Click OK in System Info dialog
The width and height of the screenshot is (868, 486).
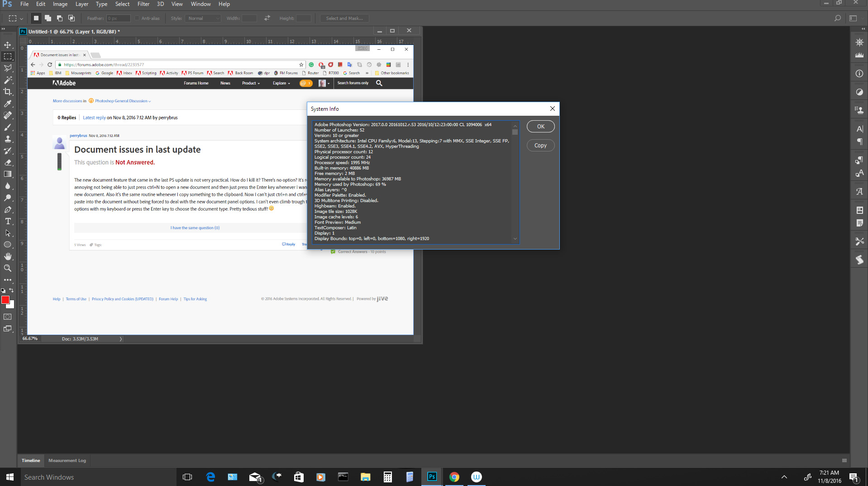(x=540, y=127)
